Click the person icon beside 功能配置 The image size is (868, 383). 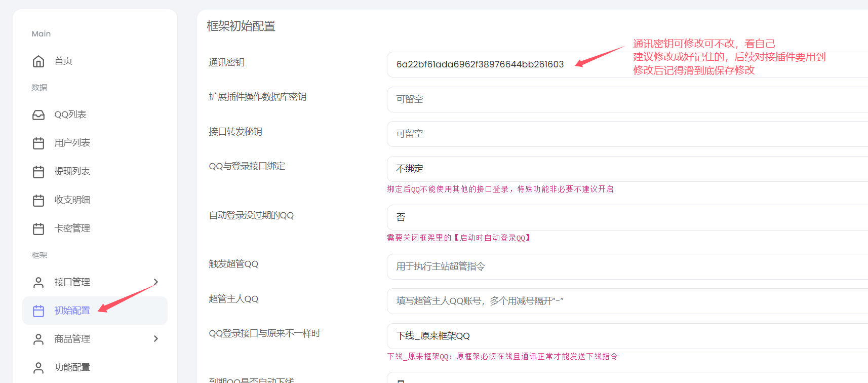coord(38,368)
